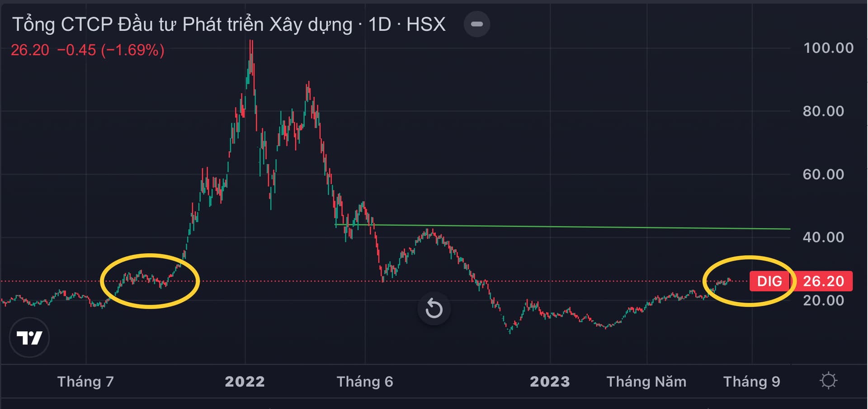Open chart settings gear icon
The image size is (868, 409).
pos(828,380)
